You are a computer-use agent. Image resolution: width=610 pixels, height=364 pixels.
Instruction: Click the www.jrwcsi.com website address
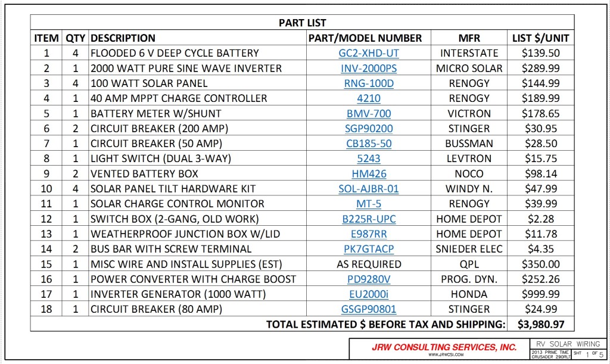coord(446,354)
